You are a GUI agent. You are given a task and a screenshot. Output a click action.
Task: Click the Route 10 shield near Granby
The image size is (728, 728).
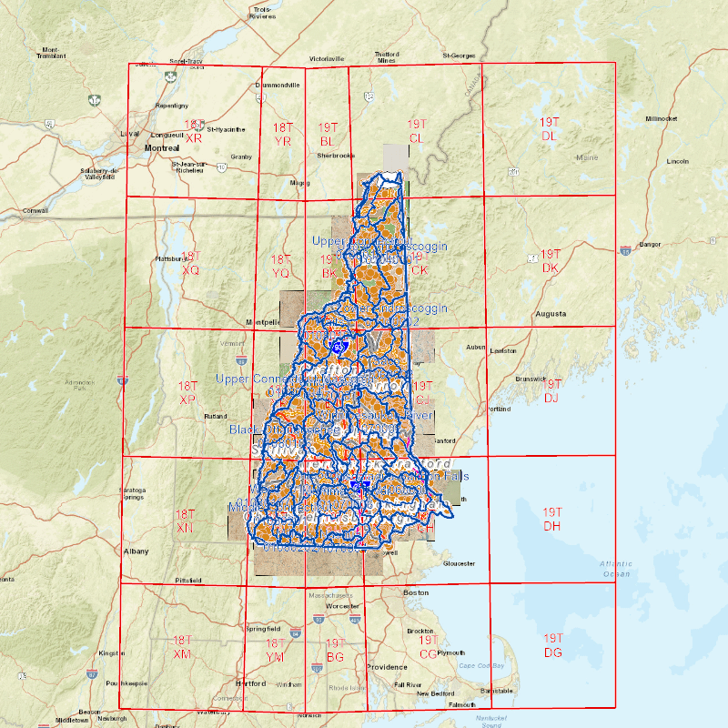tap(221, 167)
